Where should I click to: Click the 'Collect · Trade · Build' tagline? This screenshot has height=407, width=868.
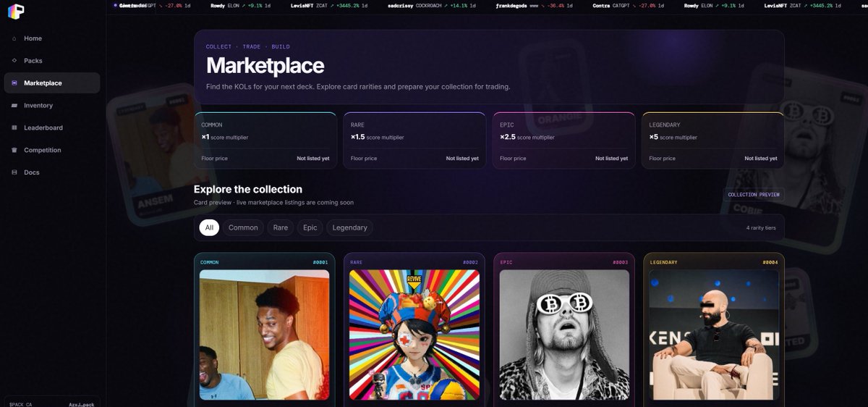click(248, 46)
